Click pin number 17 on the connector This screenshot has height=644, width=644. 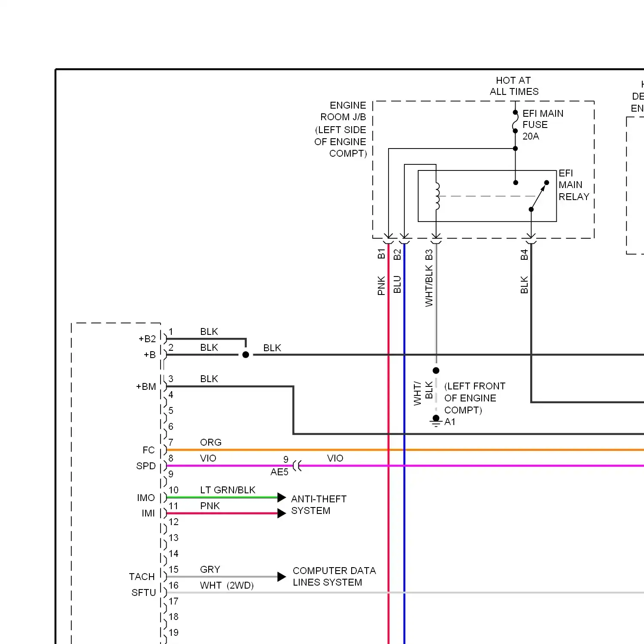173,601
